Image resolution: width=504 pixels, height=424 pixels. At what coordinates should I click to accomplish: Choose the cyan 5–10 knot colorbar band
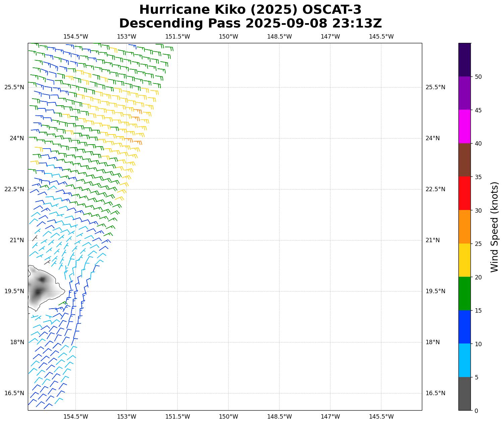click(464, 360)
